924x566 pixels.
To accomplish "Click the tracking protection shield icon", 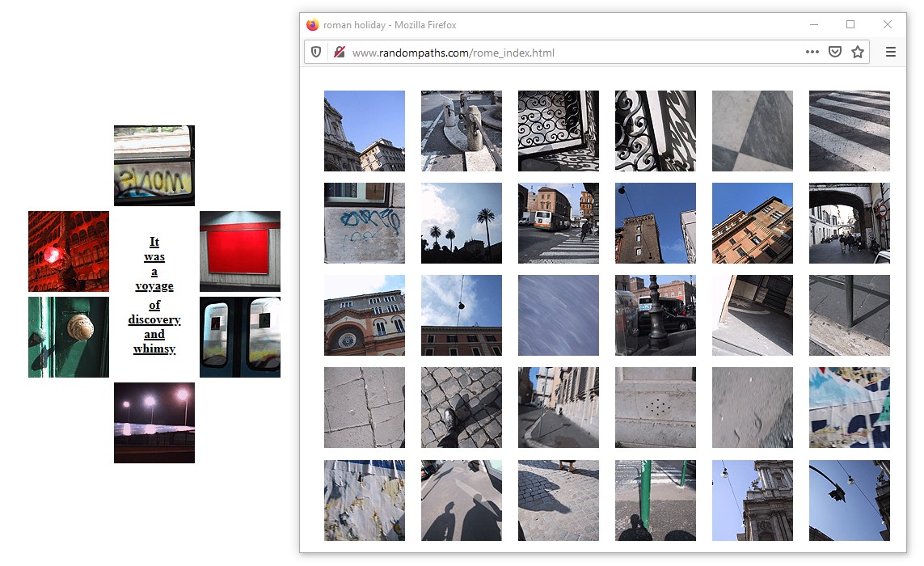I will (x=316, y=52).
